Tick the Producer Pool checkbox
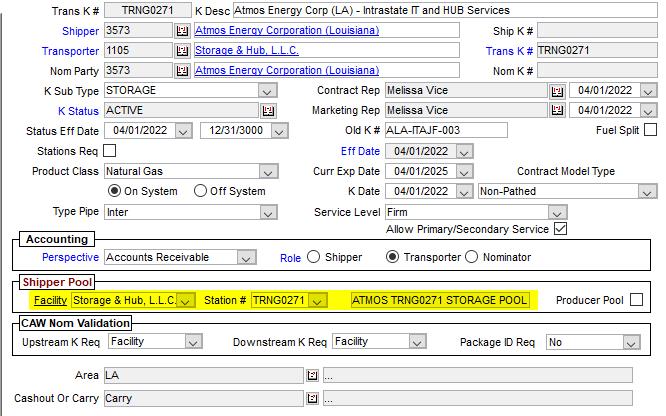This screenshot has height=416, width=666. [x=637, y=300]
